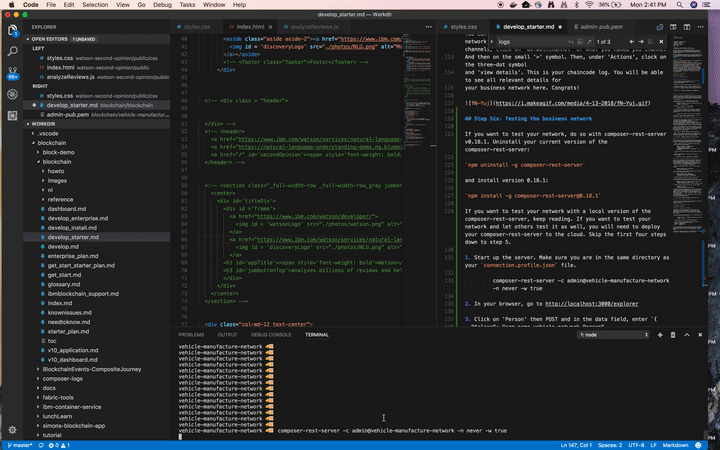Open the Search view in activity bar
The image size is (720, 450).
click(x=13, y=50)
